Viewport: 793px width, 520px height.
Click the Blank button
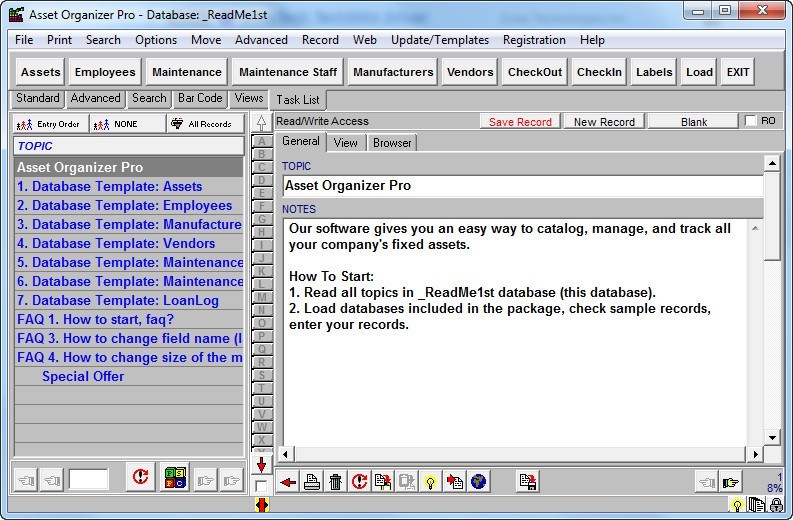693,122
